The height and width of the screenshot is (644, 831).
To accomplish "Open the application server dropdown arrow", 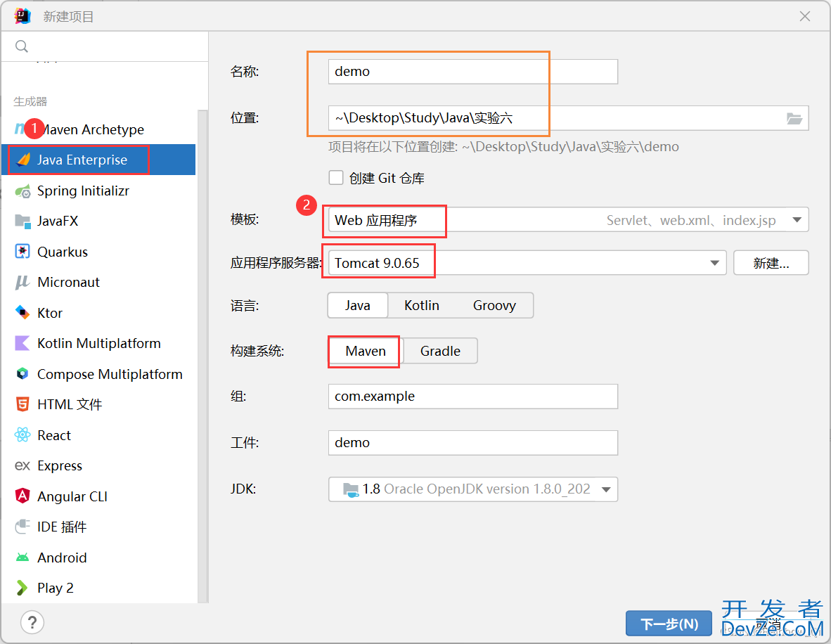I will (x=714, y=263).
